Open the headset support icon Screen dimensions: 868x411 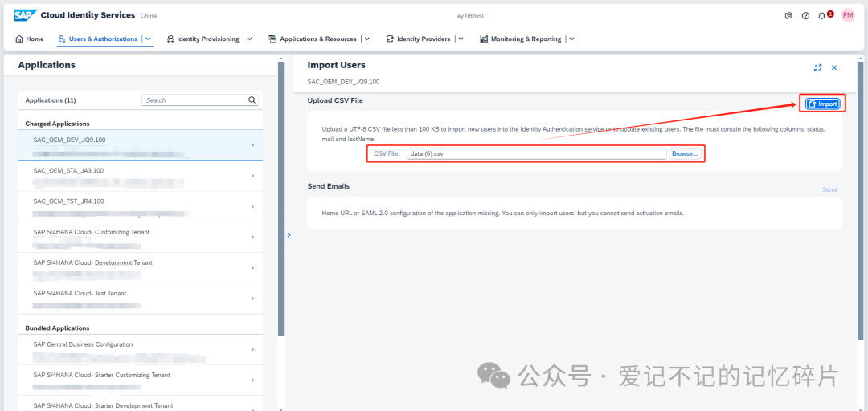[788, 15]
